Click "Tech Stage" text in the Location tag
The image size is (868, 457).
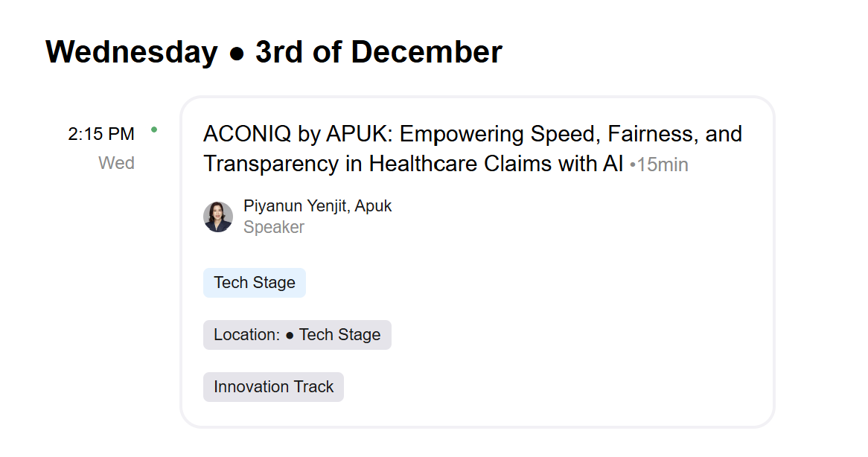tap(339, 335)
